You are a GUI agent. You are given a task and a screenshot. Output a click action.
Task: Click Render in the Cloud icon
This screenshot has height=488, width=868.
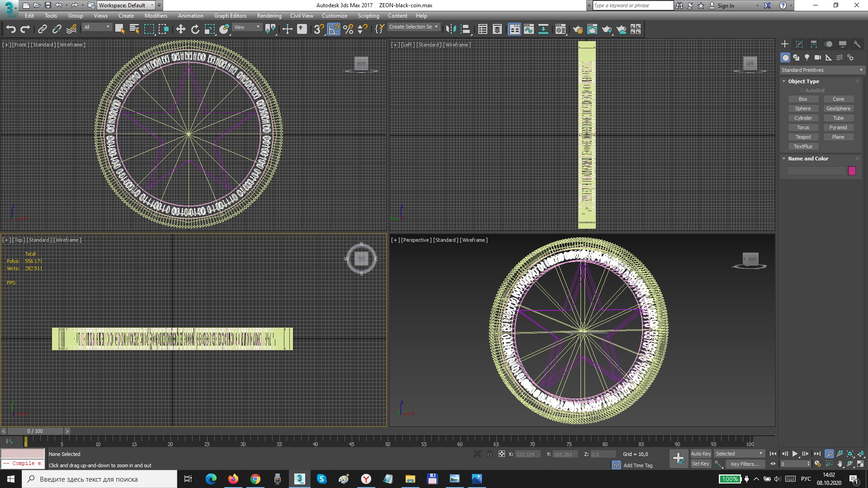[622, 29]
